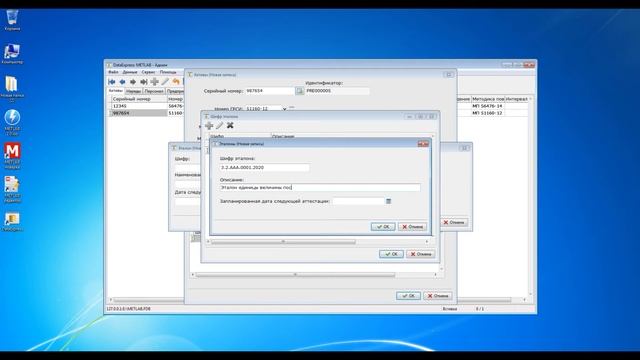
Task: Open the Новая папка desktop folder
Action: pos(12,89)
